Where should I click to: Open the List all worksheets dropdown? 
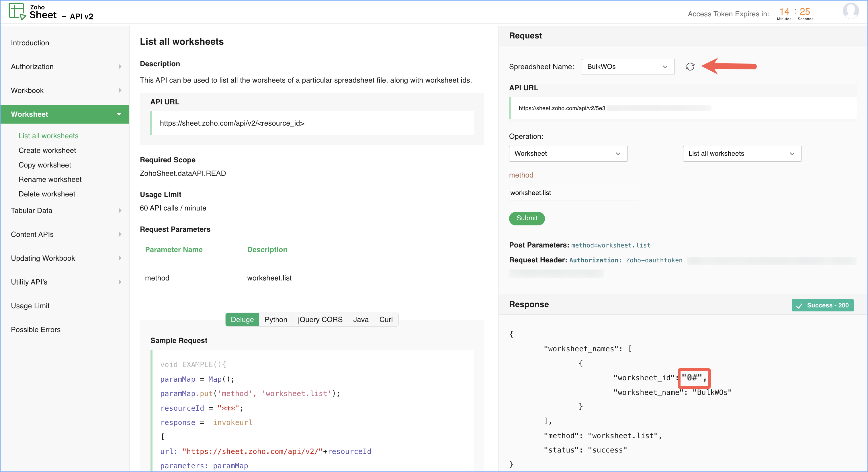[742, 154]
